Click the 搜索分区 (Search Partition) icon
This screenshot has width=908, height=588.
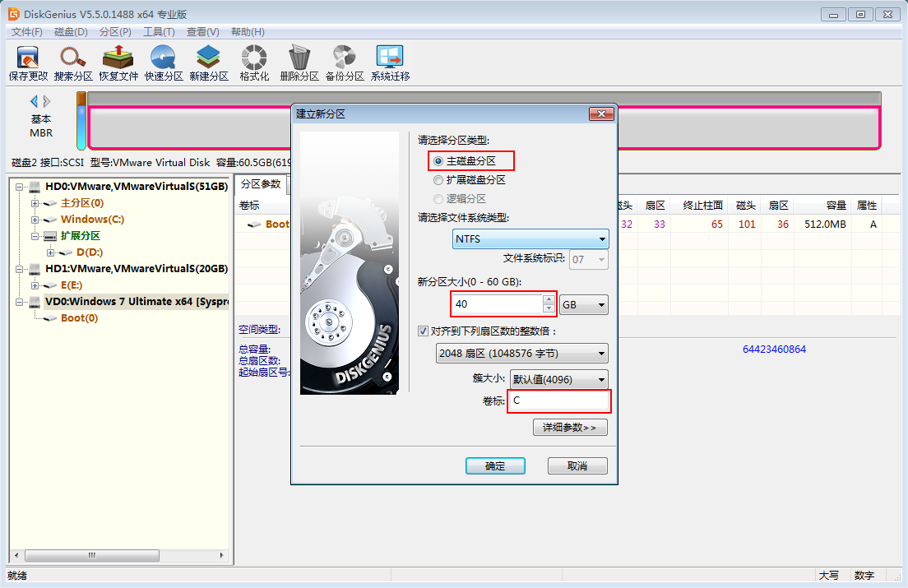(73, 63)
